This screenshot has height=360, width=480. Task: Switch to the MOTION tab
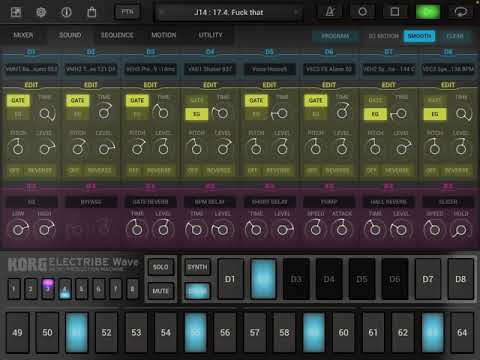click(164, 35)
